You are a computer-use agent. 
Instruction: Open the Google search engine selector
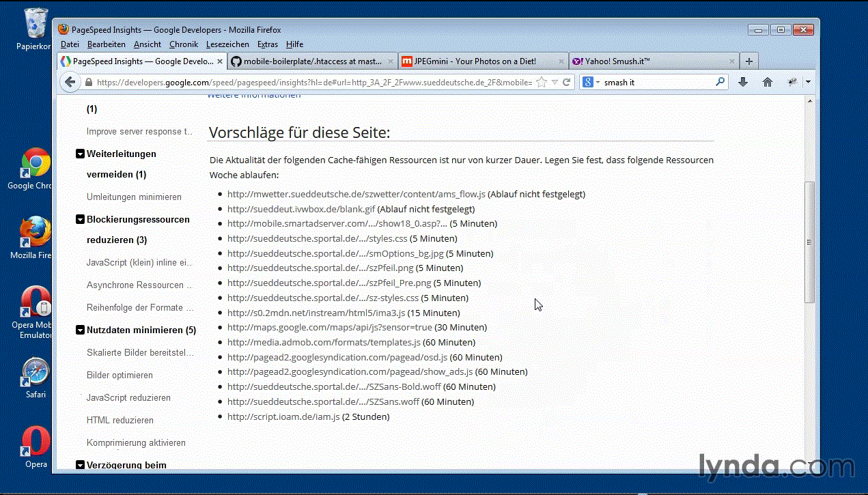(x=591, y=82)
